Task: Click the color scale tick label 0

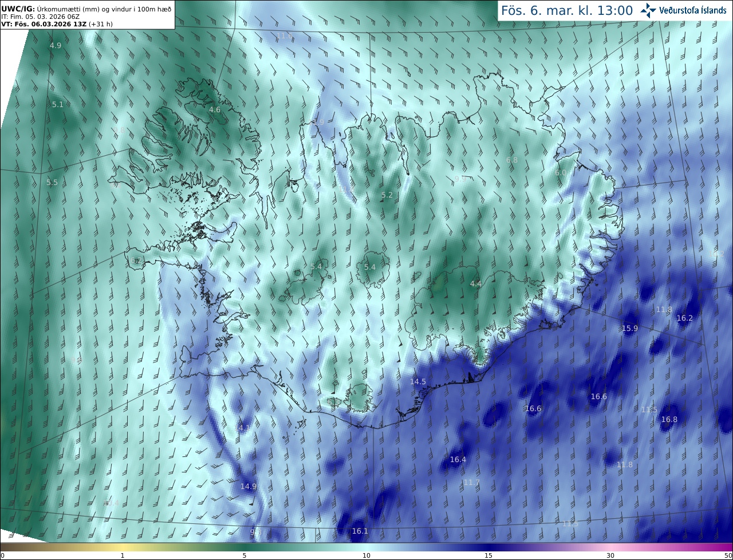Action: point(2,555)
